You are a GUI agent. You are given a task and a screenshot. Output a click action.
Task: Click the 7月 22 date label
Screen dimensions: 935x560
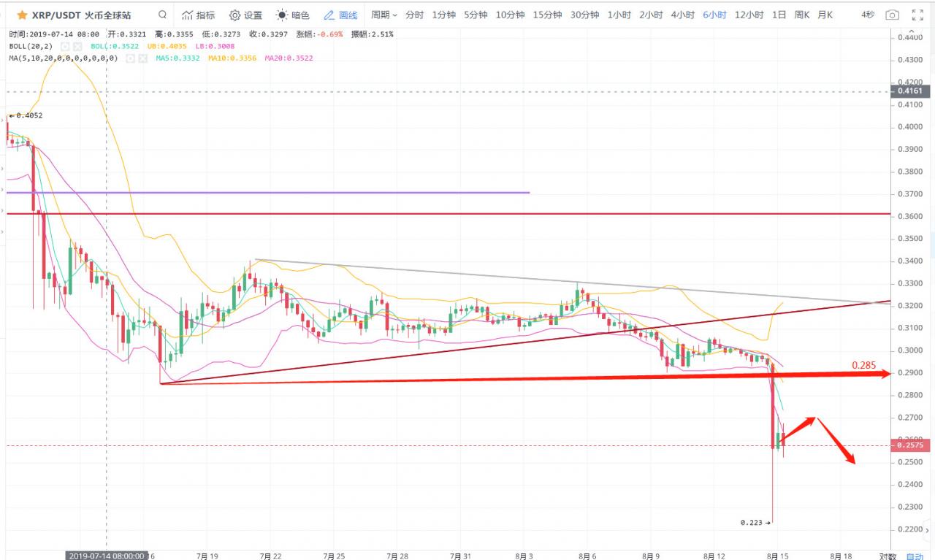270,556
